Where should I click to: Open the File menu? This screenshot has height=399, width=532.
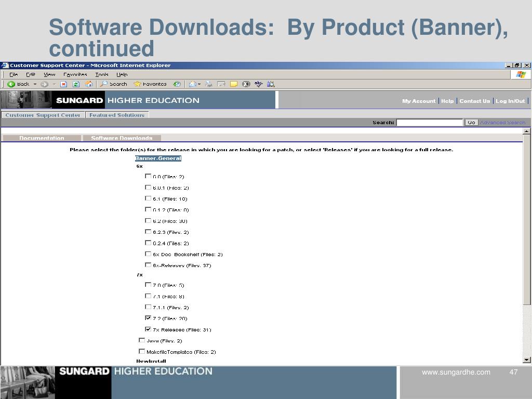[14, 75]
